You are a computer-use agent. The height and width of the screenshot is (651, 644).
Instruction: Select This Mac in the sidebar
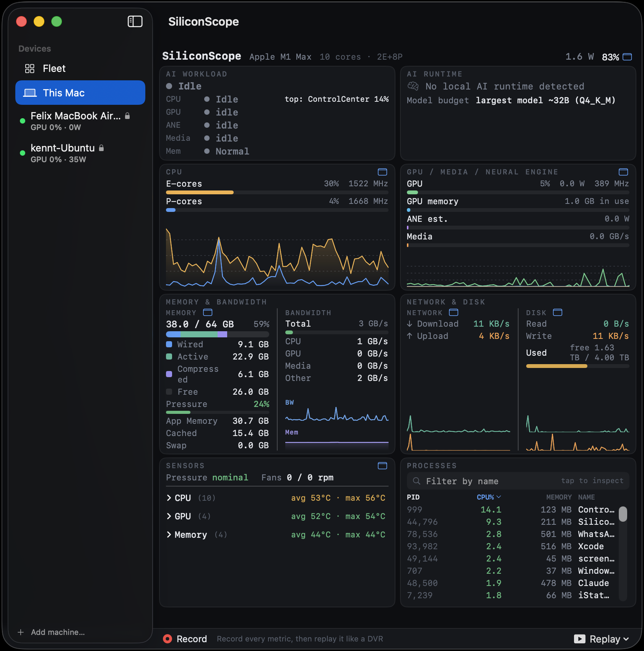(80, 93)
